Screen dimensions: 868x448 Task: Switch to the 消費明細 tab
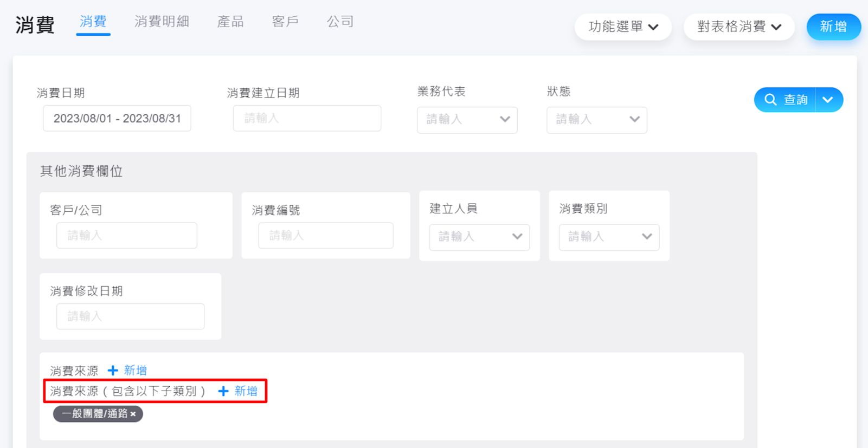coord(162,22)
